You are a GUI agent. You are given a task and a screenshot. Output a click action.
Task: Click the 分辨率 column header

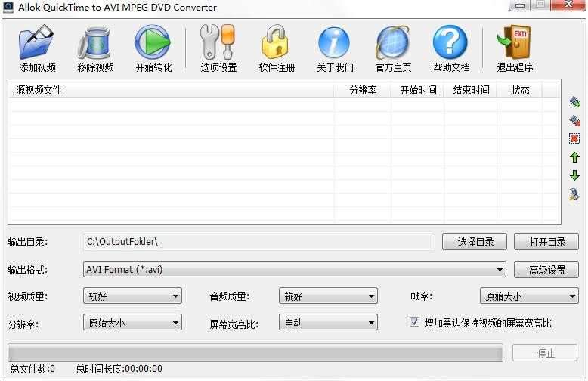tap(362, 90)
